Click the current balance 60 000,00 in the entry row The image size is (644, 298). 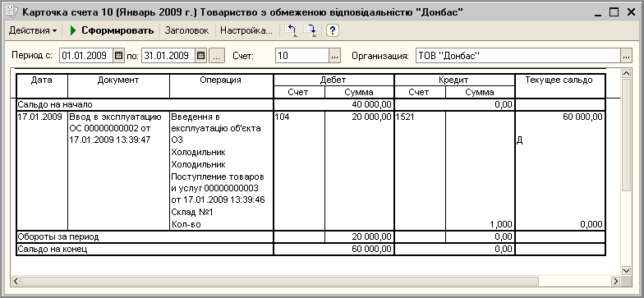pos(582,117)
